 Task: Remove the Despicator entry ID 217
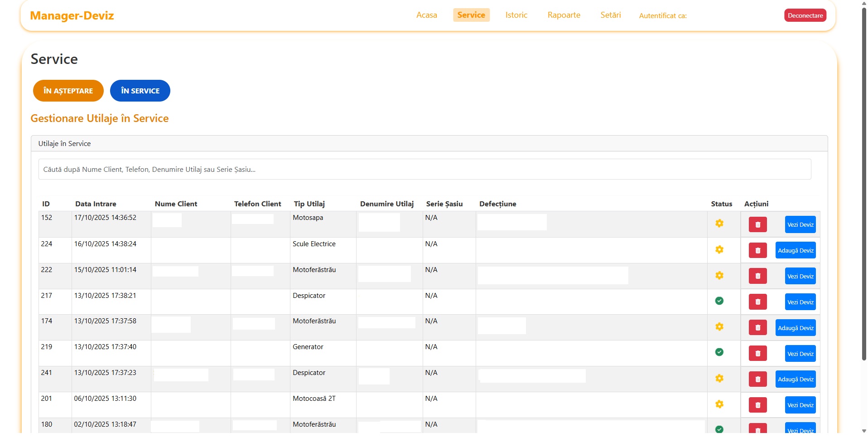pyautogui.click(x=757, y=302)
